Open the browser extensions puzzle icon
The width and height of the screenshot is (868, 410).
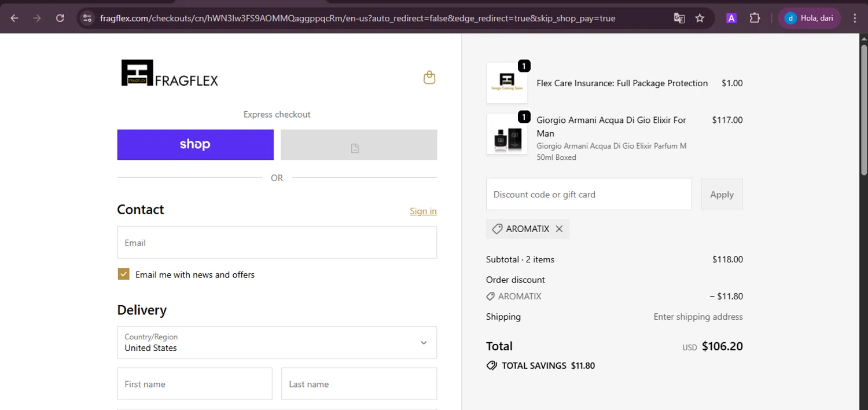tap(755, 18)
